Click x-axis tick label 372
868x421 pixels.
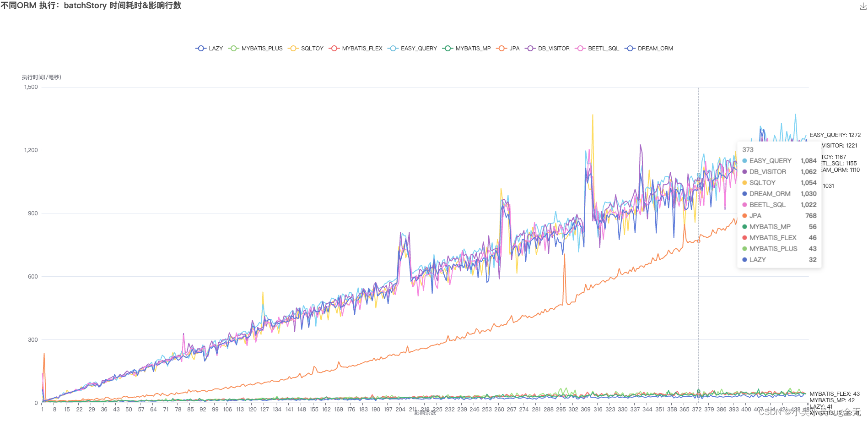pos(697,410)
